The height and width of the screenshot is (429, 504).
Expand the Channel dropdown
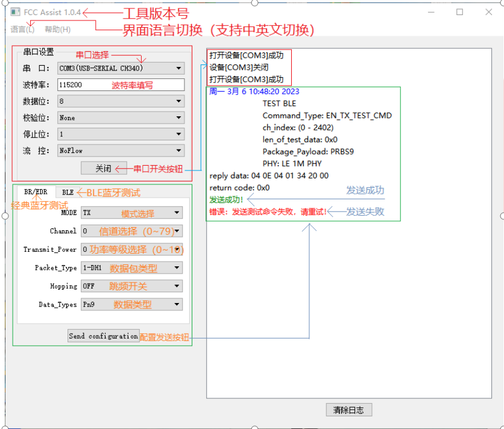(132, 231)
